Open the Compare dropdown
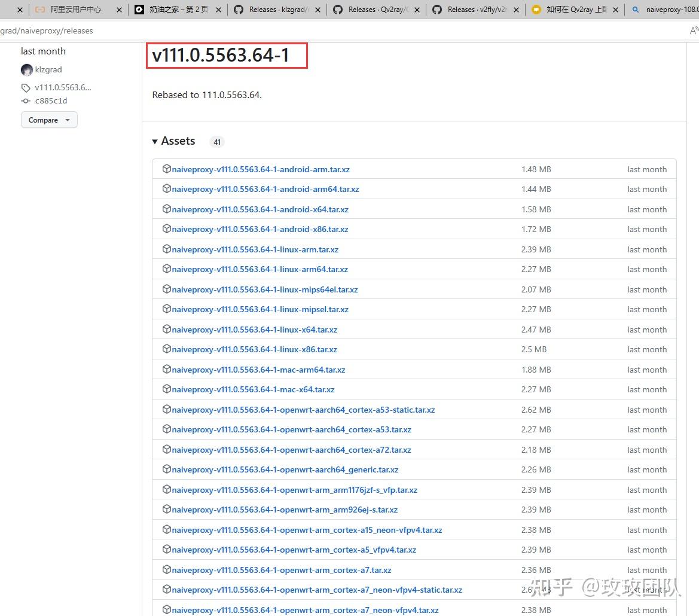This screenshot has width=699, height=616. [49, 120]
